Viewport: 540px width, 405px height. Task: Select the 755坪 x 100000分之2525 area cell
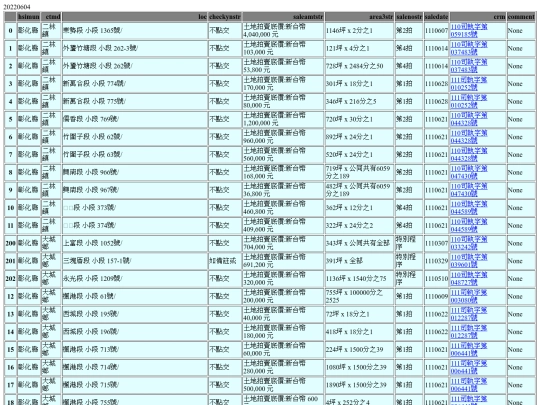pos(359,297)
